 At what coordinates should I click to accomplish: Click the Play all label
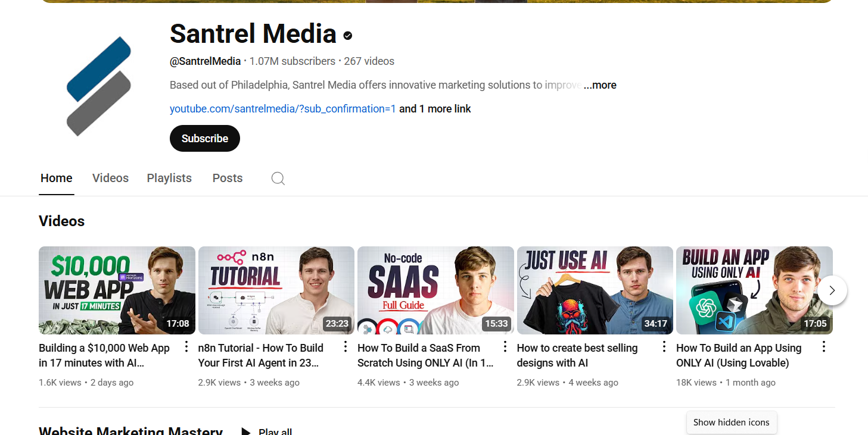[275, 431]
